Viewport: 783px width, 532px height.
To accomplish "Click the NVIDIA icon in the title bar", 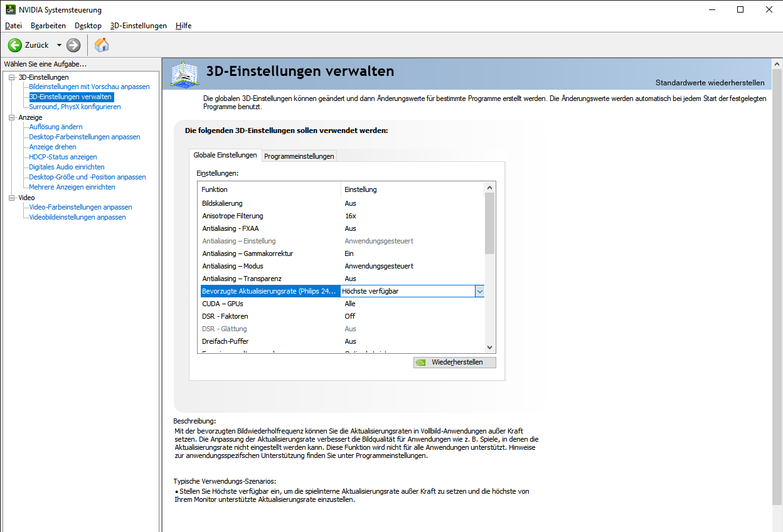I will pyautogui.click(x=11, y=9).
